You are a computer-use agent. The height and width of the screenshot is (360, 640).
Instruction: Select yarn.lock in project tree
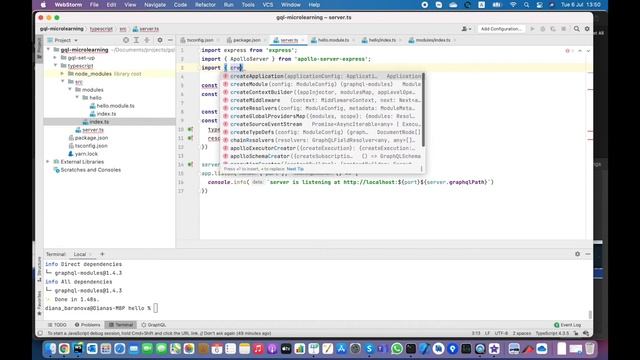click(x=86, y=154)
